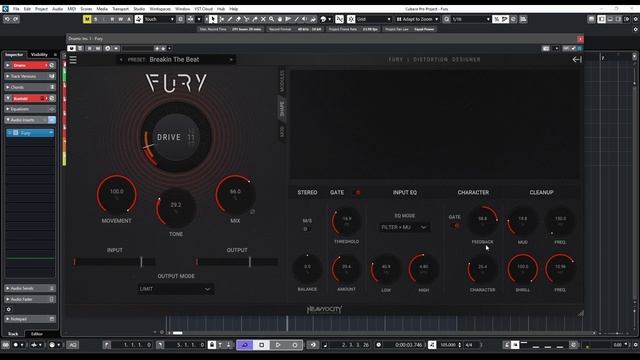Click the tempo value field 105.000
This screenshot has width=640, height=360.
[448, 345]
